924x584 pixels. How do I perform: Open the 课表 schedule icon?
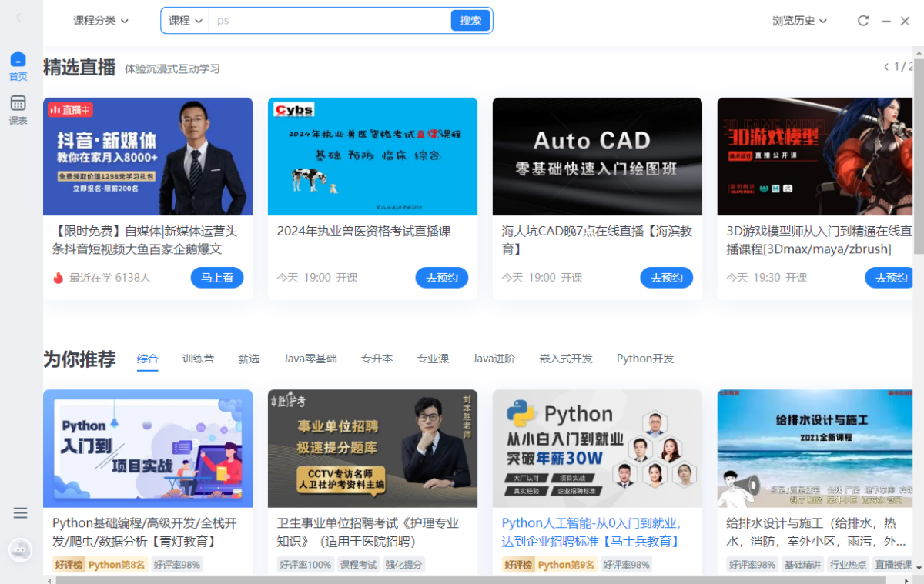(x=18, y=110)
